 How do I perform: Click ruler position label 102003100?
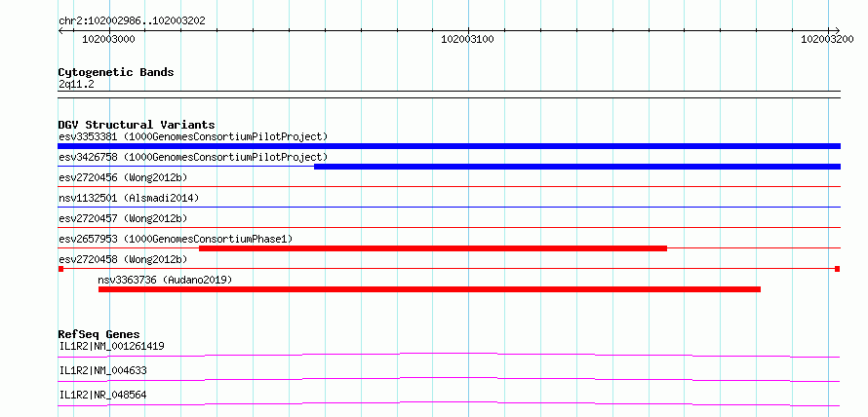tap(468, 39)
